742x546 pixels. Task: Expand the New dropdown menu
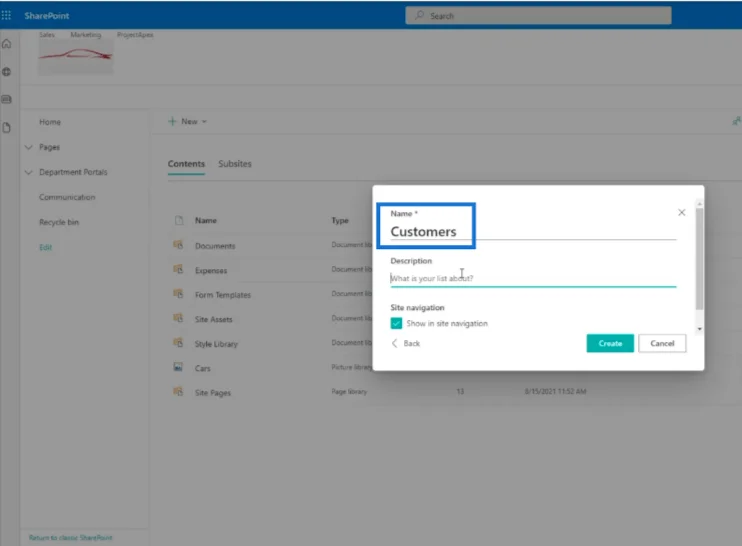[x=187, y=122]
